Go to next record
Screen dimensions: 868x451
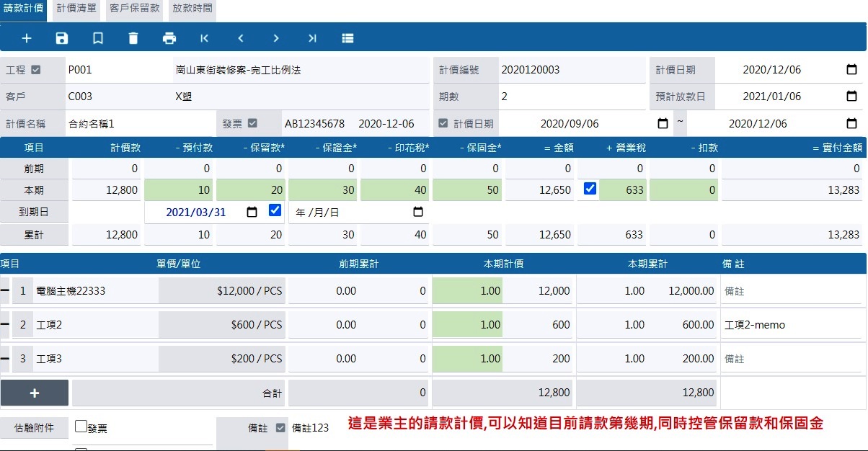point(276,38)
